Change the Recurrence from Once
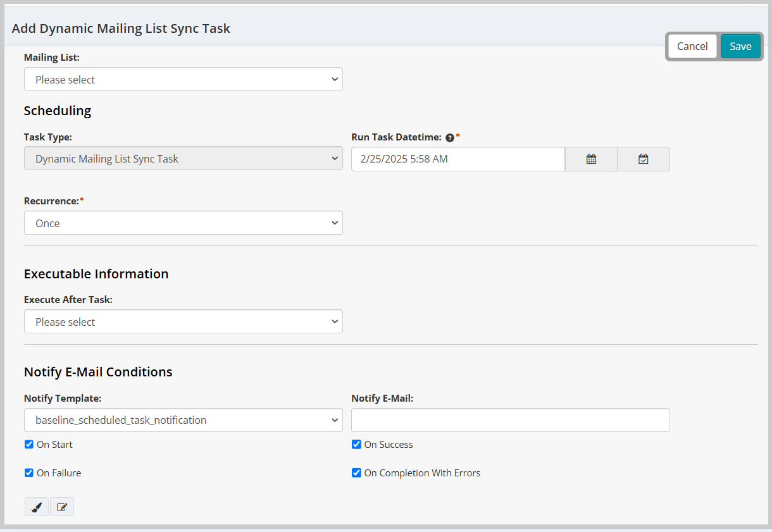The width and height of the screenshot is (772, 532). pyautogui.click(x=183, y=223)
